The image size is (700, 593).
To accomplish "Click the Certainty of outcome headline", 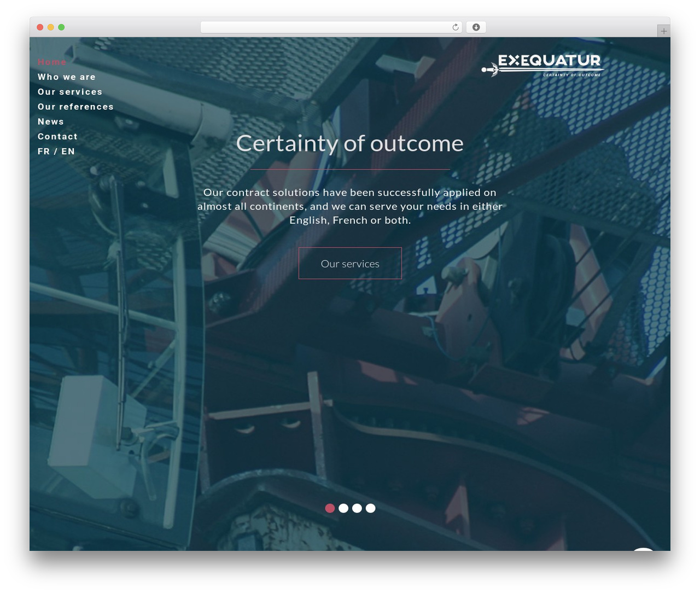I will 350,143.
